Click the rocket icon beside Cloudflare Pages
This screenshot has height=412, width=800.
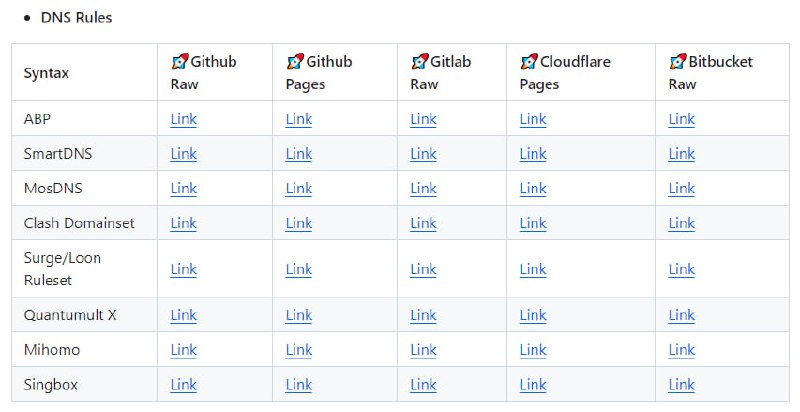528,62
